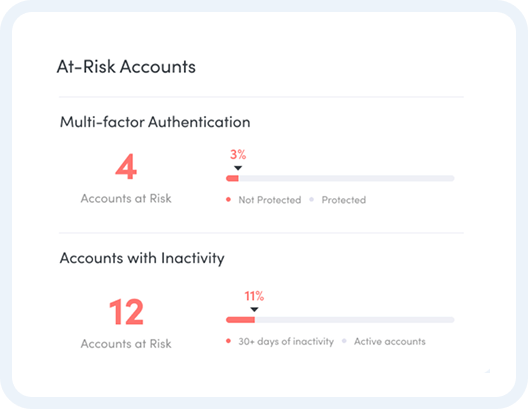Click the Multi-factor Authentication heading
Image resolution: width=528 pixels, height=409 pixels.
(x=155, y=122)
